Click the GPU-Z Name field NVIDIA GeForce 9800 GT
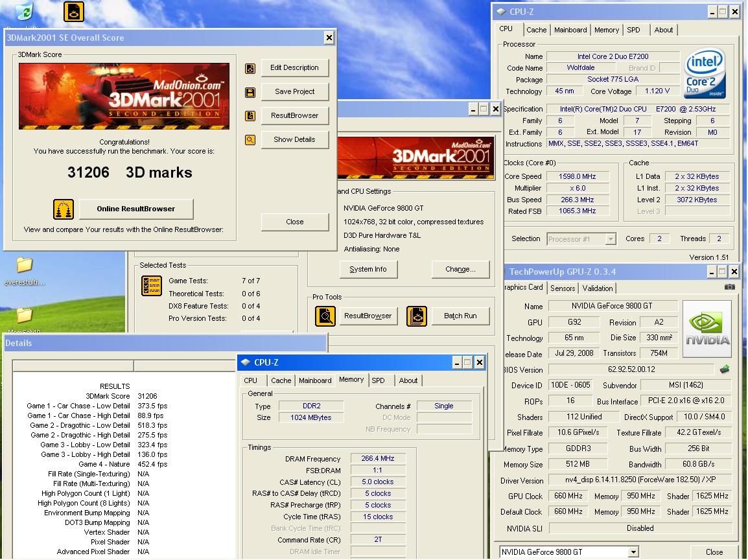 pos(612,306)
